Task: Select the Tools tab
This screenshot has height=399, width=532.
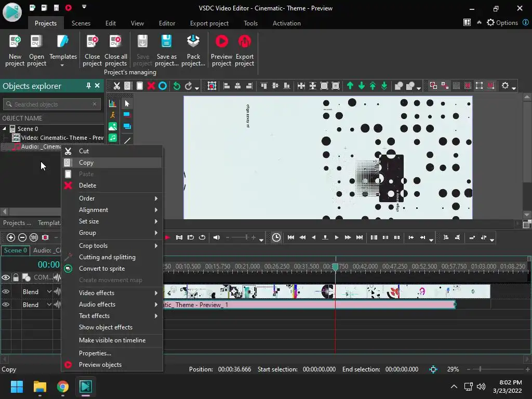Action: tap(250, 23)
